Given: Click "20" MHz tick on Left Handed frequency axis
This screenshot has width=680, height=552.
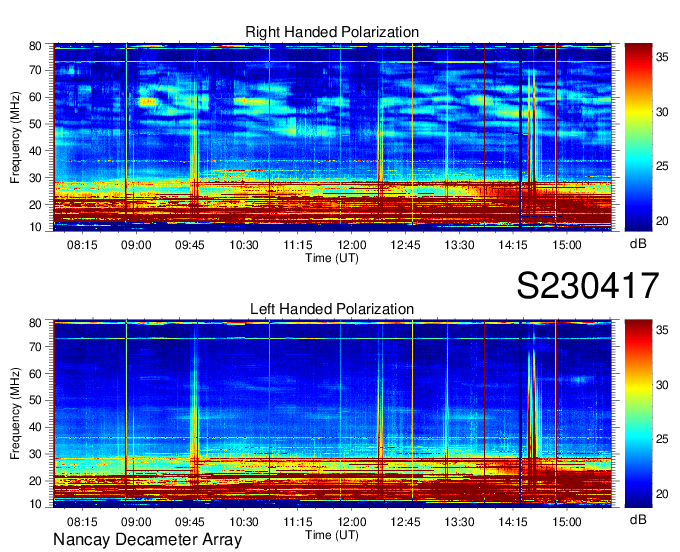Looking at the screenshot, I should pos(35,481).
